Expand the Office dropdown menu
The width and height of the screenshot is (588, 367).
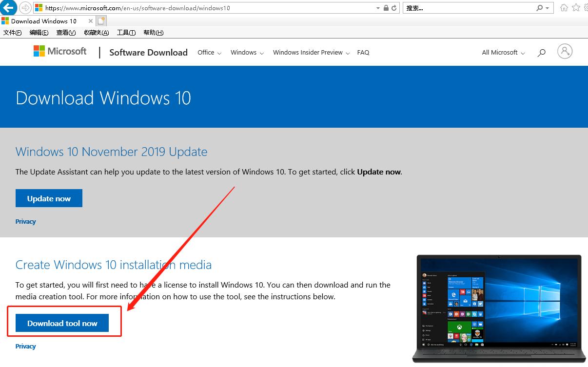(x=209, y=53)
